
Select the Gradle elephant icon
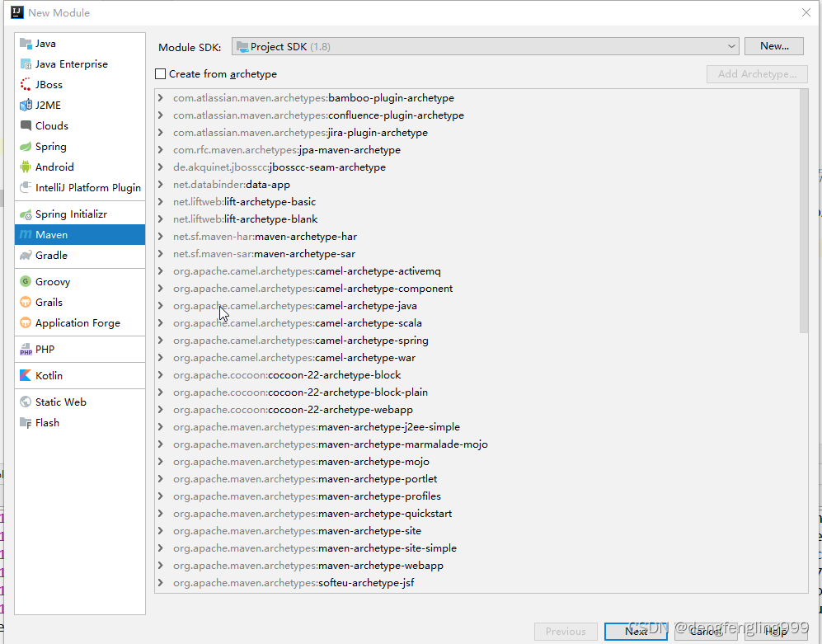[x=26, y=256]
